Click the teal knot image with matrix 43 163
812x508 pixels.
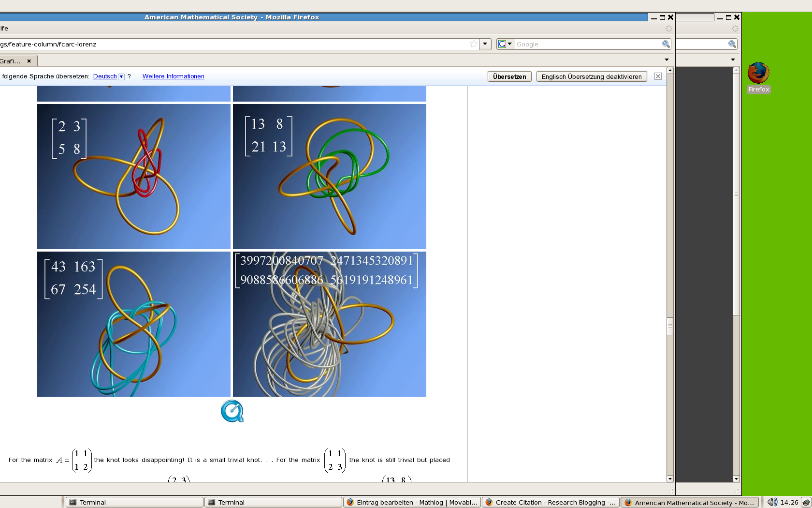point(134,324)
